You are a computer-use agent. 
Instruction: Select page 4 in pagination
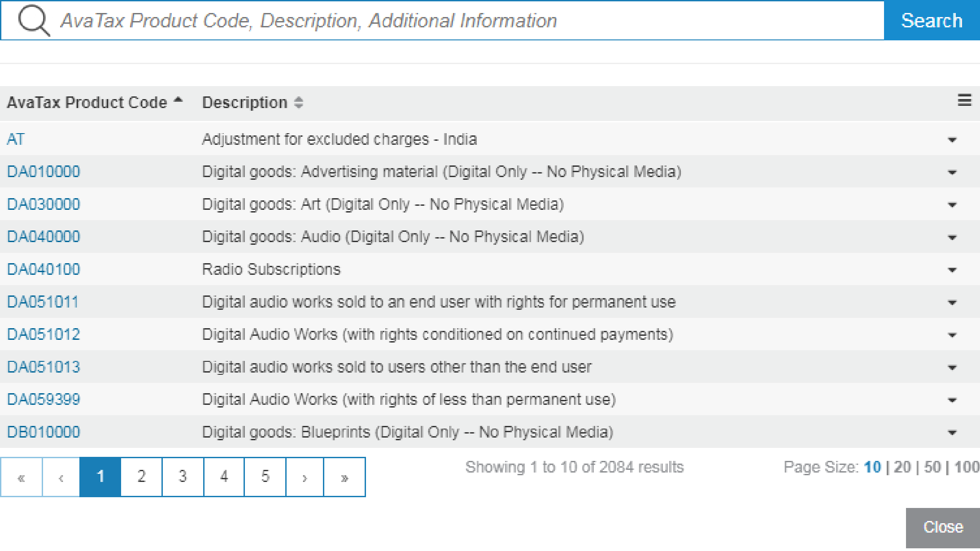click(x=224, y=477)
